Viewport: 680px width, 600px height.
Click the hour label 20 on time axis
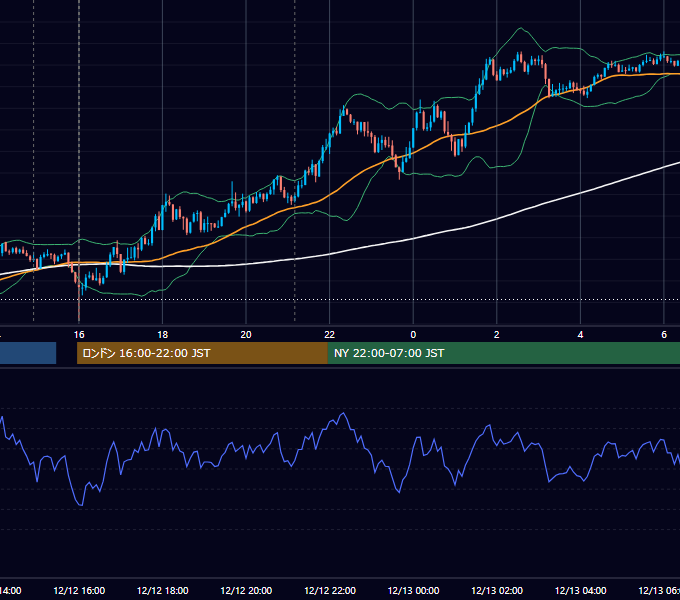(x=246, y=335)
